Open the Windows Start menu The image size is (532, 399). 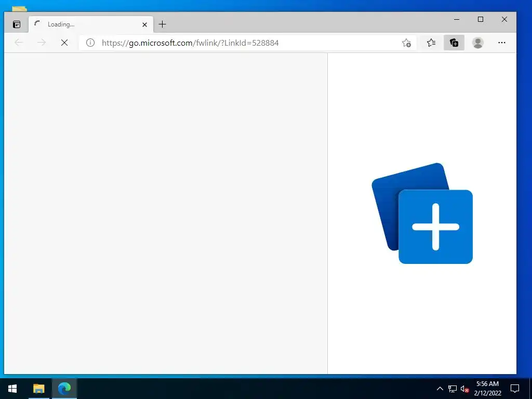[x=12, y=389]
